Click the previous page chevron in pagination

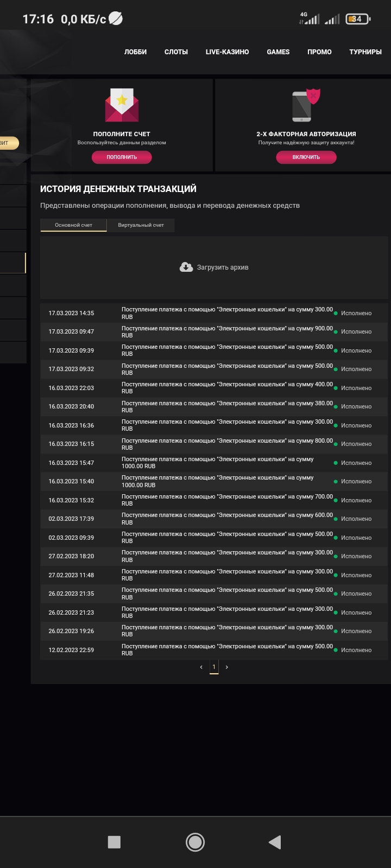tap(200, 667)
